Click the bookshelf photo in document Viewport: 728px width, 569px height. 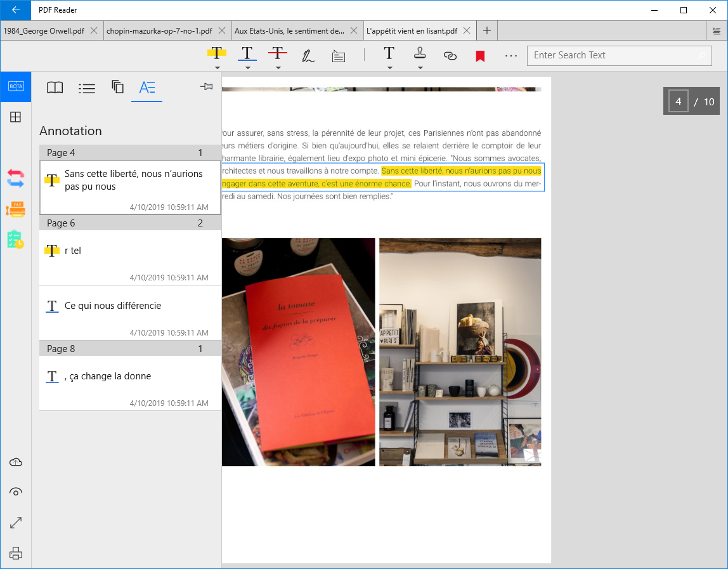pyautogui.click(x=460, y=352)
